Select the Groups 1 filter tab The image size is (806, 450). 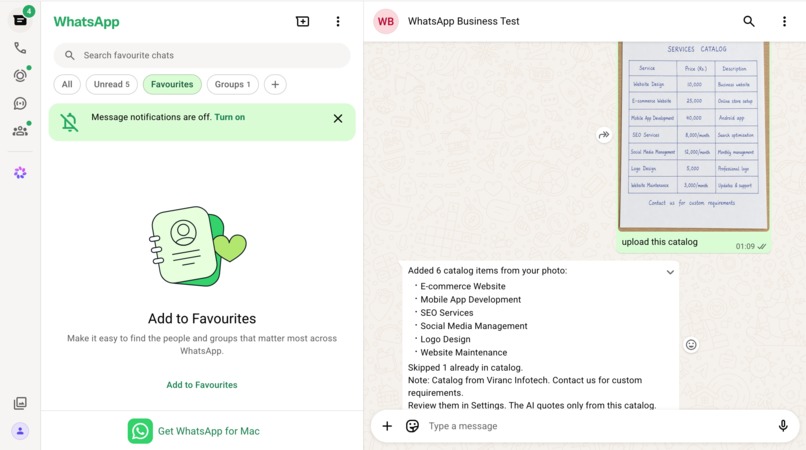(x=232, y=84)
